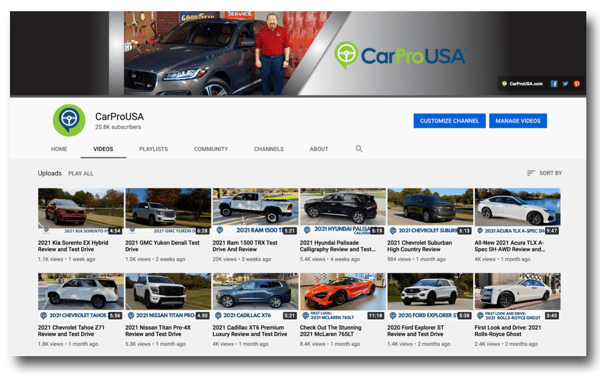Click title 'All-New 2021 Acura TLX A-Spec'
Image resolution: width=600 pixels, height=374 pixels.
(510, 246)
